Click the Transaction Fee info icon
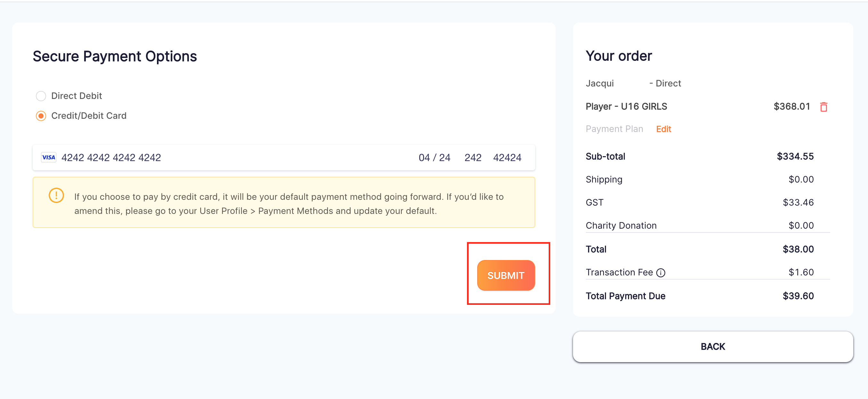Image resolution: width=868 pixels, height=399 pixels. click(661, 273)
